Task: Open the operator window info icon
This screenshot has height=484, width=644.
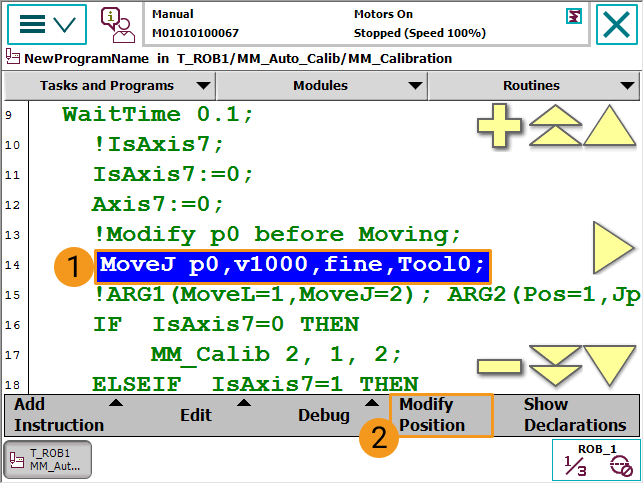Action: point(118,25)
